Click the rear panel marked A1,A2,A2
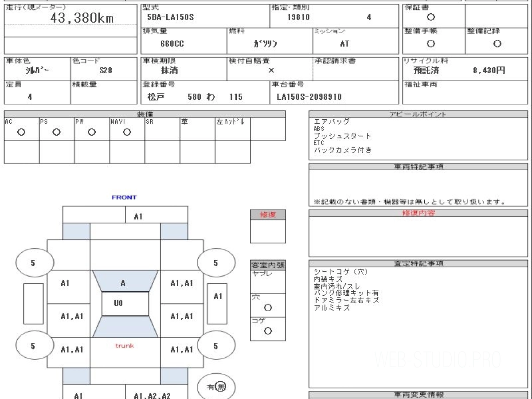The height and width of the screenshot is (399, 532). click(156, 393)
